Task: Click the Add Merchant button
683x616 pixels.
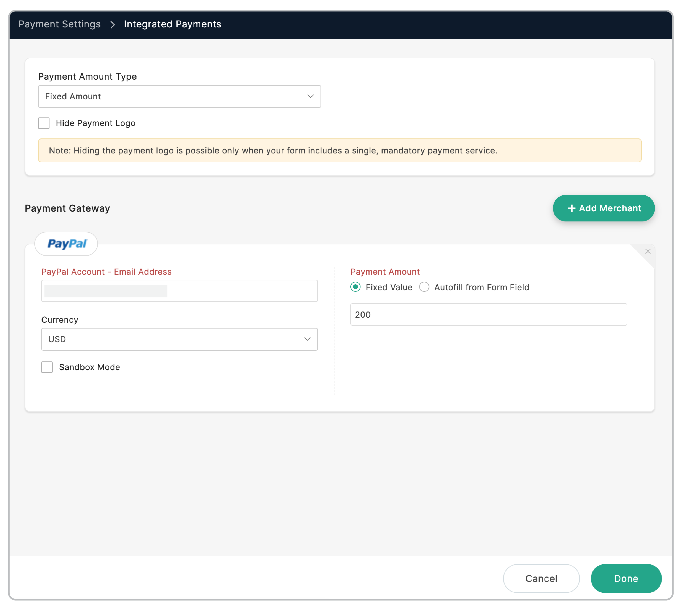Action: (603, 208)
